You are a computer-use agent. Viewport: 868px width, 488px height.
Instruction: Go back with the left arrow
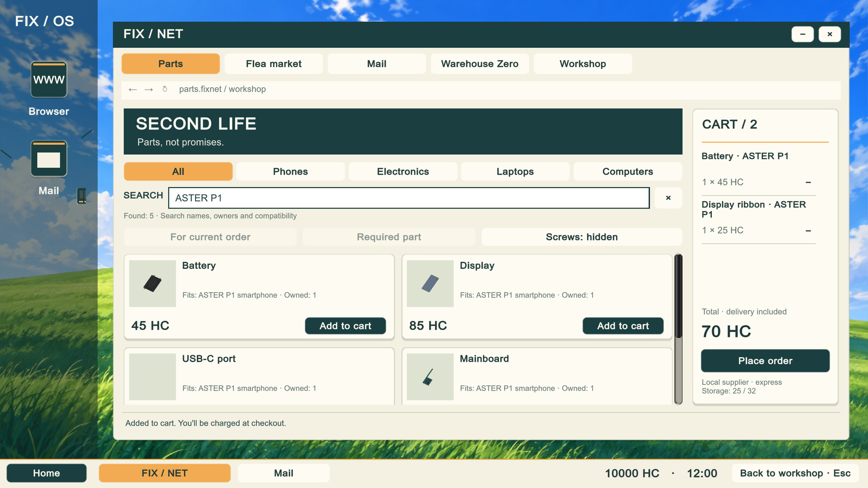[x=133, y=89]
